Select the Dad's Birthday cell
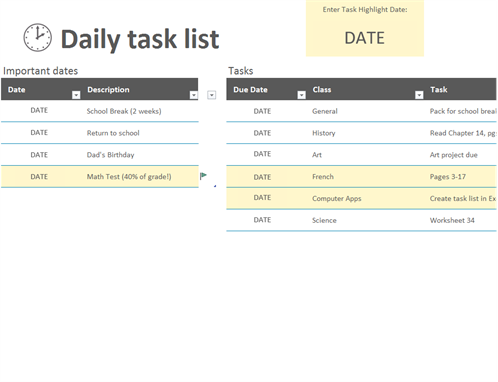This screenshot has width=498, height=382. pos(110,155)
